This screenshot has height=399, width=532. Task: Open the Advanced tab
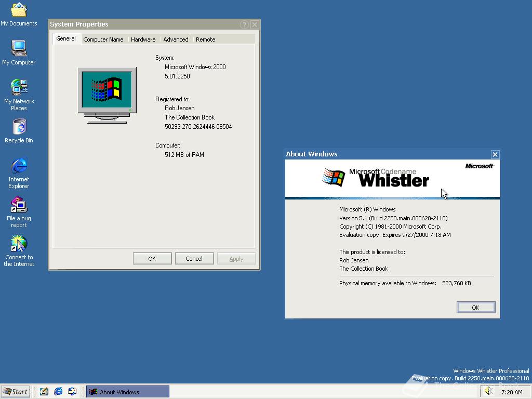(x=176, y=39)
